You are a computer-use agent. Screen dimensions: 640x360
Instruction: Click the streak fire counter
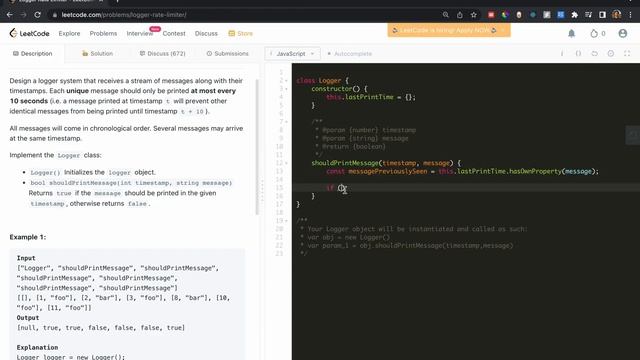[598, 33]
